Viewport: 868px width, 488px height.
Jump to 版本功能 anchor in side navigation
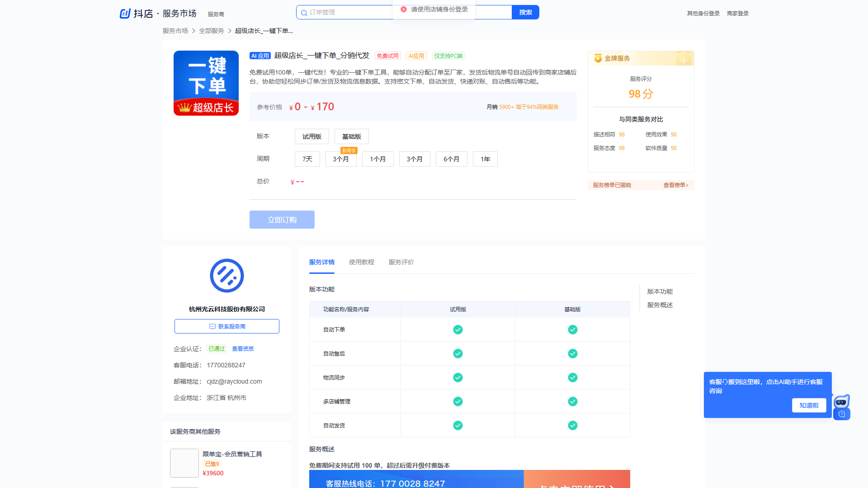(660, 291)
